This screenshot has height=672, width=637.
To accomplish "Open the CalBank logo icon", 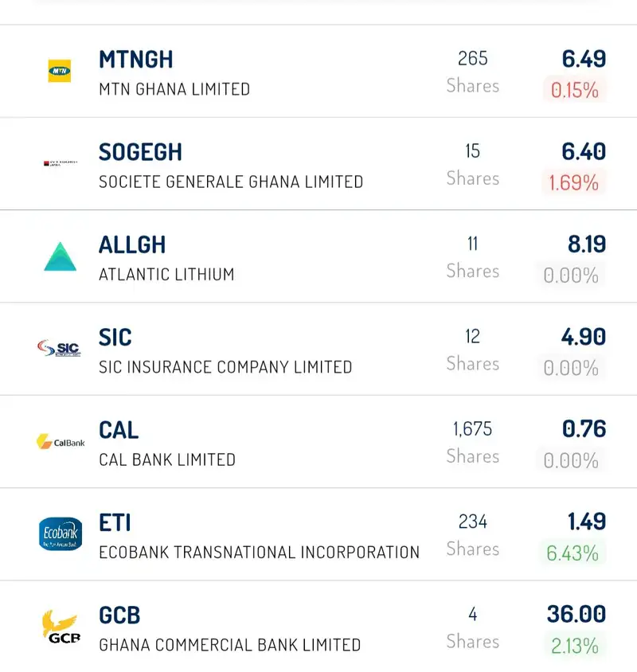I will pyautogui.click(x=61, y=442).
